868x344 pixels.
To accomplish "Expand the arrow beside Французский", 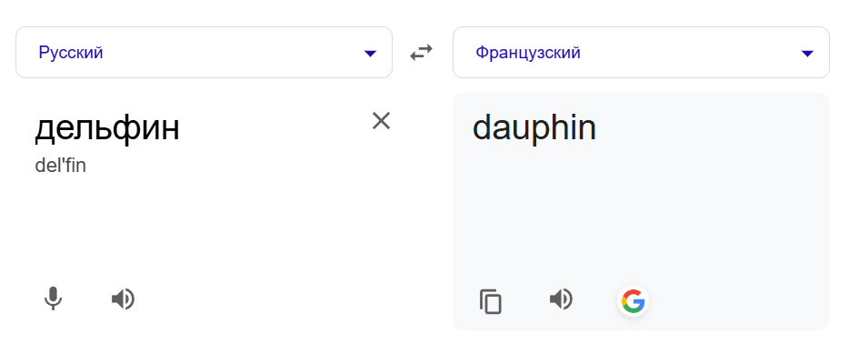I will tap(808, 54).
